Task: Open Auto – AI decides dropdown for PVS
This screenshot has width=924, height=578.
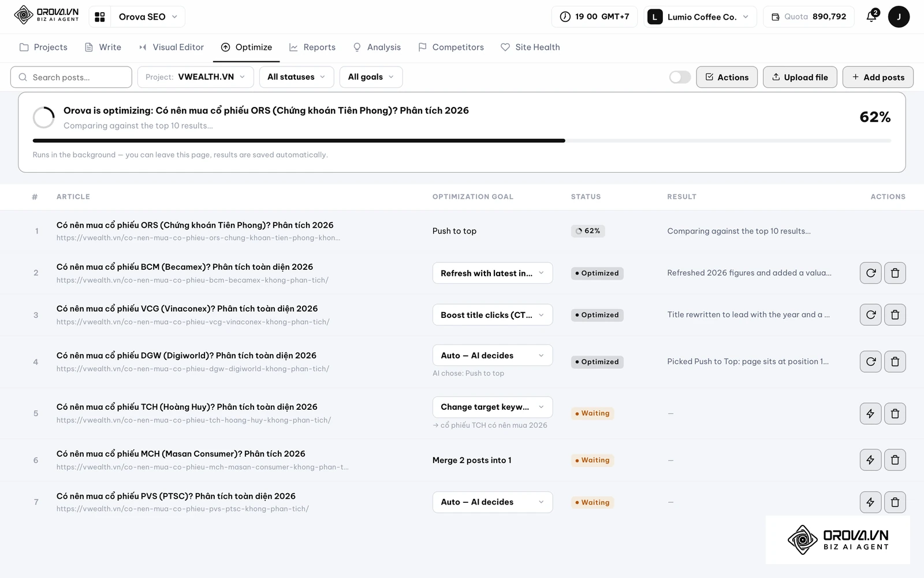Action: 492,502
